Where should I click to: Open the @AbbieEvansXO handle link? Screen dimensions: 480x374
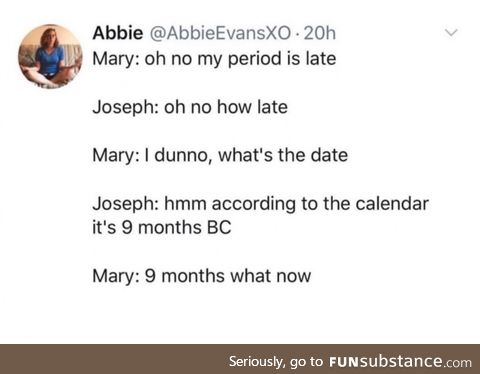[x=220, y=34]
